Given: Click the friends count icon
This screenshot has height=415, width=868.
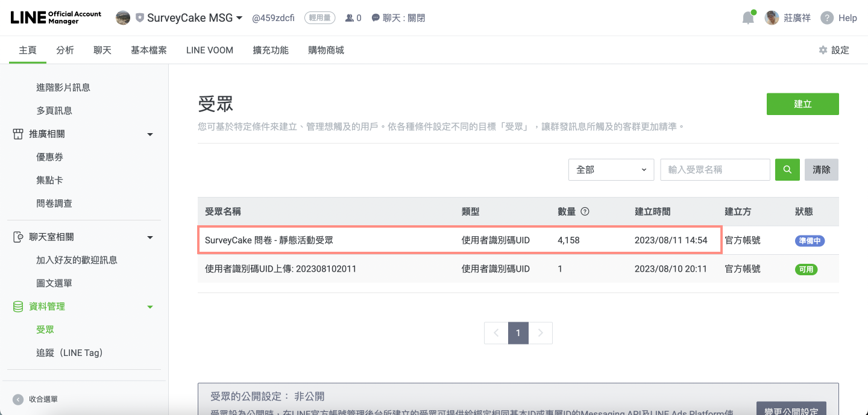Looking at the screenshot, I should point(349,18).
